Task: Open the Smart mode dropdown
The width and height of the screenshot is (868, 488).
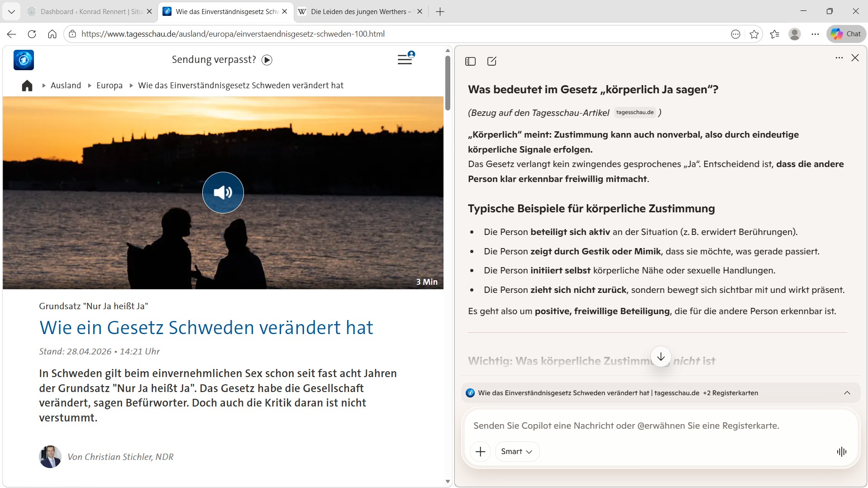Action: 516,451
